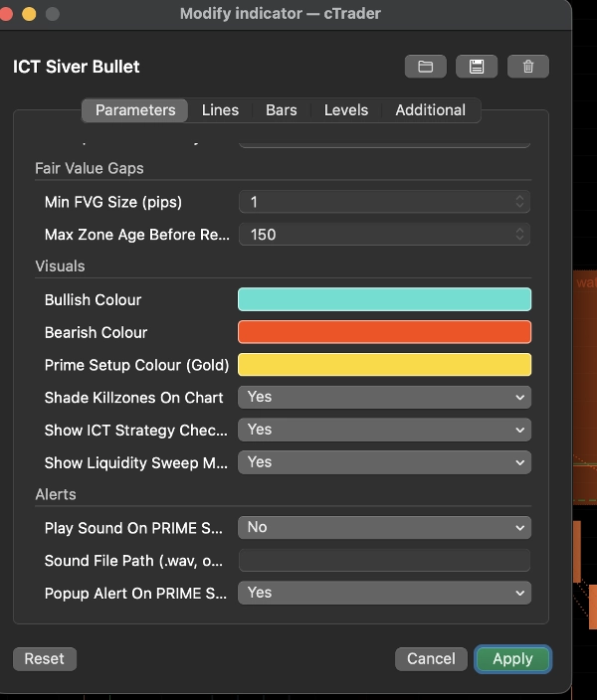Screen dimensions: 597x700
Task: Open the Bullish Colour swatch
Action: tap(384, 299)
